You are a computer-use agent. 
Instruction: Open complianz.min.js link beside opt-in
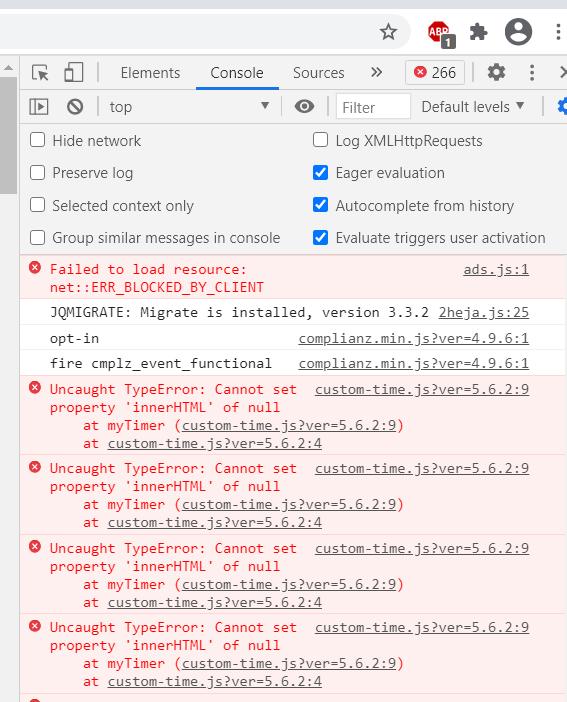[x=413, y=338]
